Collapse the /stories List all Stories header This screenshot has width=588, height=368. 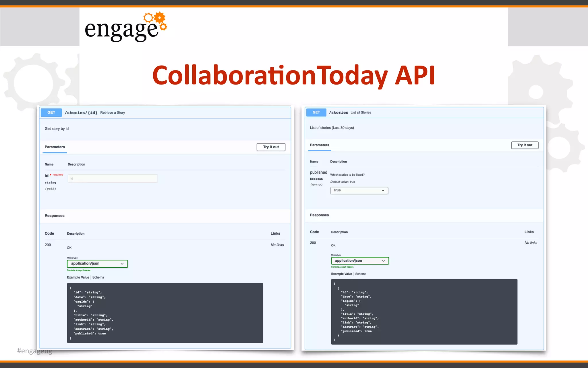424,112
